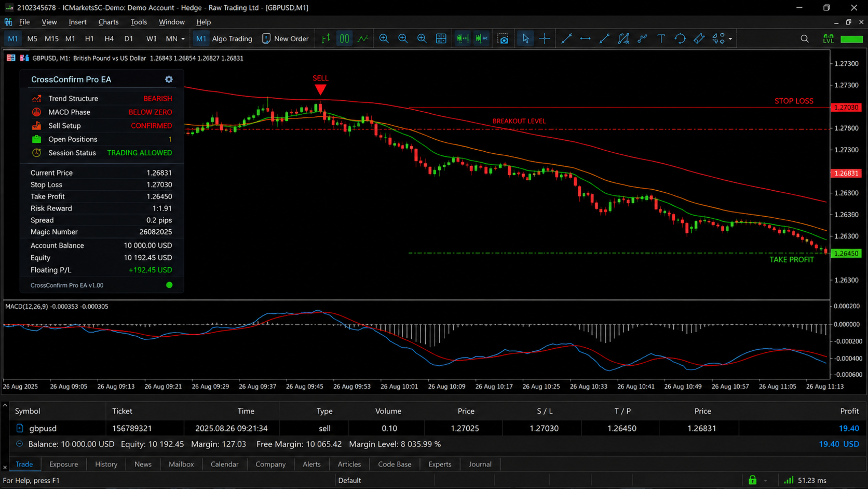Switch chart to bar chart style
This screenshot has height=489, width=868.
point(326,38)
